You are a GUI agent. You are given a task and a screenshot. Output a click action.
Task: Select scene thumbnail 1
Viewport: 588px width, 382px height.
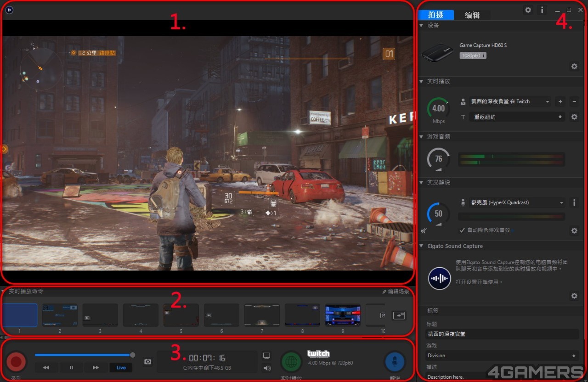[x=20, y=315]
